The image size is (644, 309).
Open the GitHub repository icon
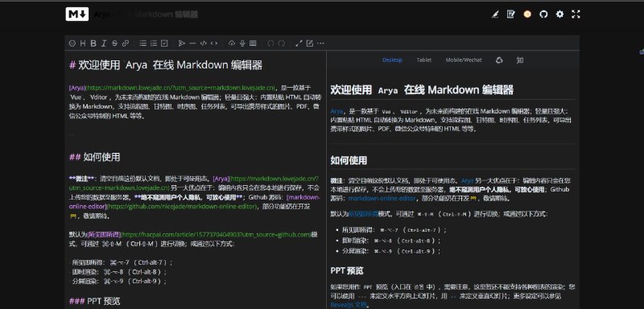pyautogui.click(x=543, y=14)
